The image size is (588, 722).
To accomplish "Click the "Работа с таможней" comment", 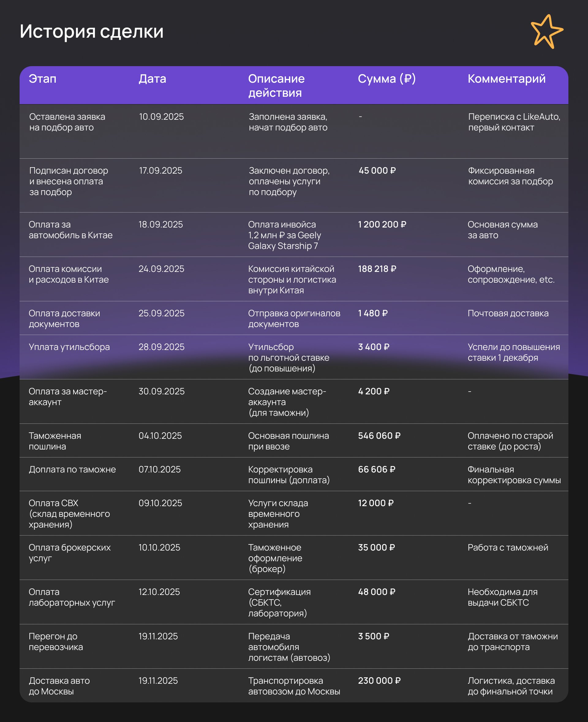I will coord(507,547).
